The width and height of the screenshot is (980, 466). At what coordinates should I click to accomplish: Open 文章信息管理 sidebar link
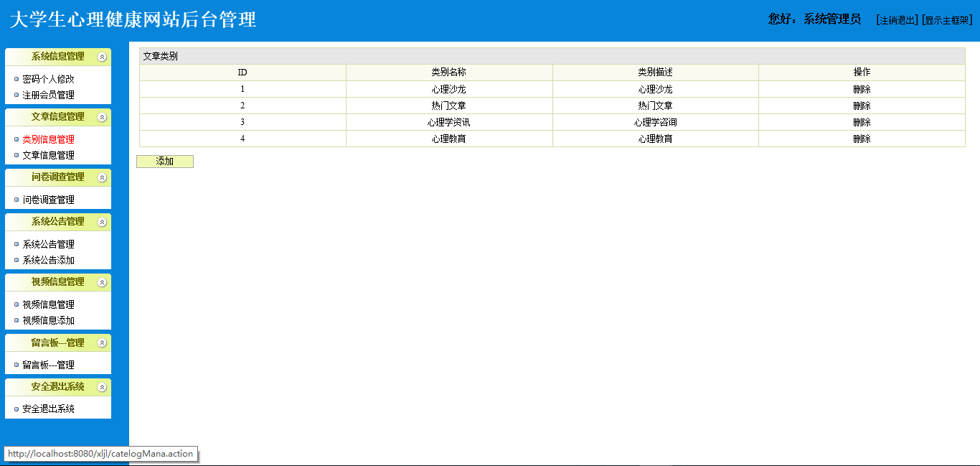48,155
